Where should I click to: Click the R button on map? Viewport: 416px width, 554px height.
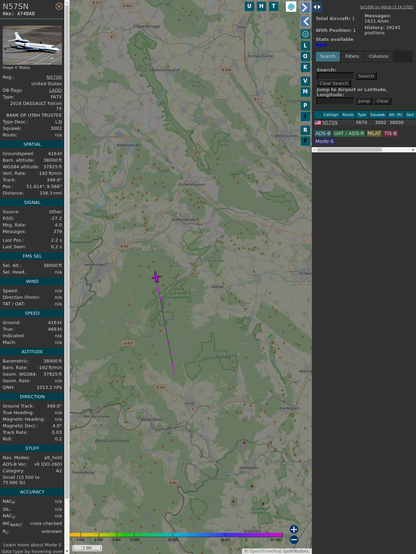(x=305, y=130)
